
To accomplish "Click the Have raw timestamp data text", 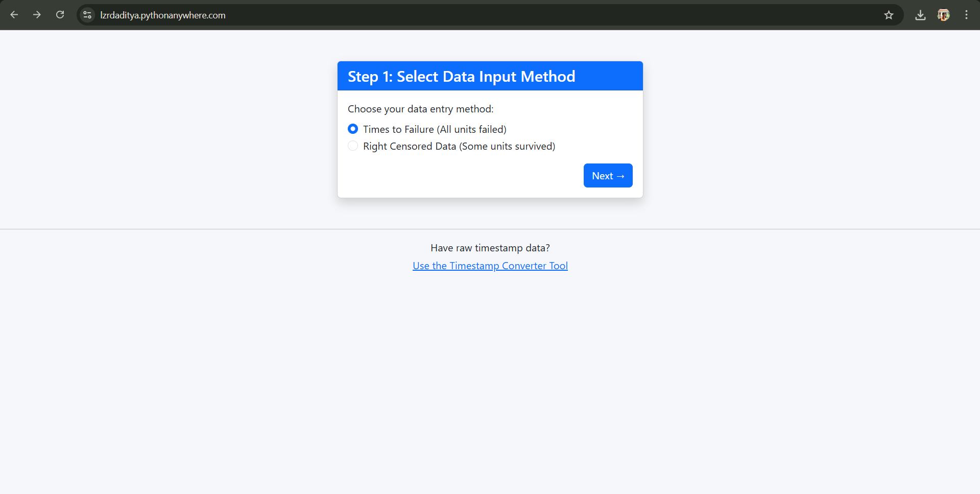I will pos(490,247).
